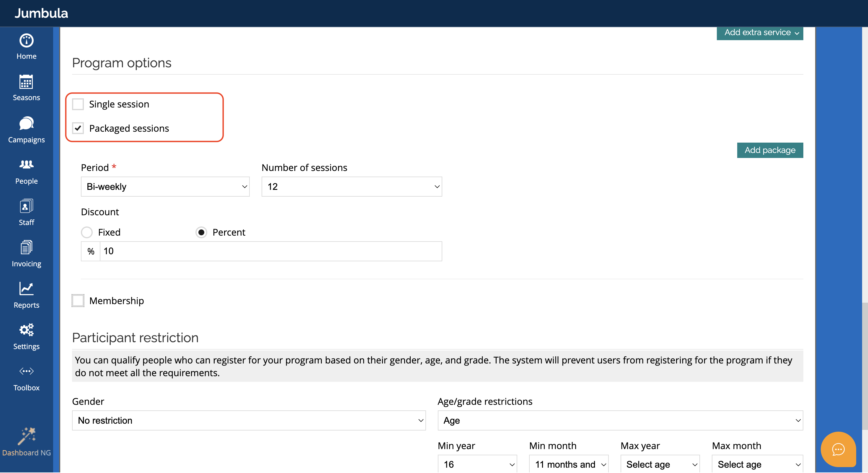Click the discount percent value field
This screenshot has height=473, width=868.
click(x=270, y=251)
